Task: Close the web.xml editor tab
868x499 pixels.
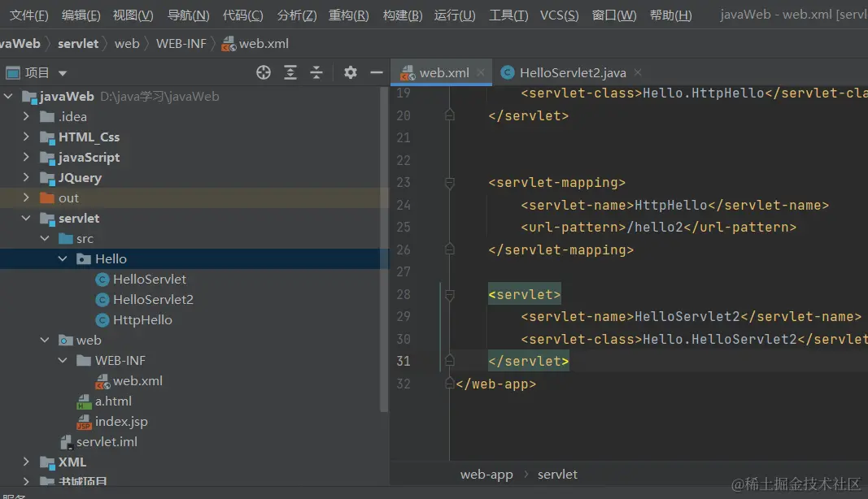Action: point(481,72)
